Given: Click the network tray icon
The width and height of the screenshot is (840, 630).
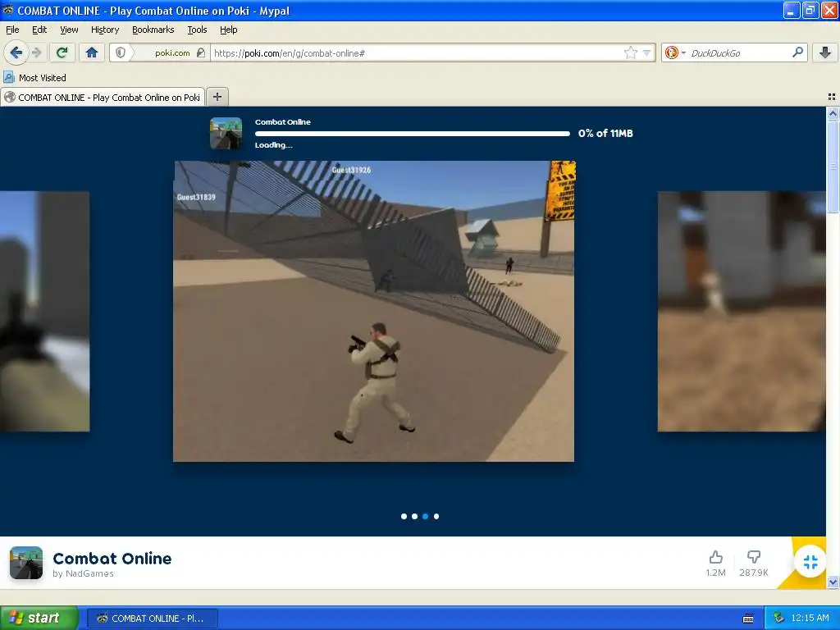Looking at the screenshot, I should tap(779, 618).
